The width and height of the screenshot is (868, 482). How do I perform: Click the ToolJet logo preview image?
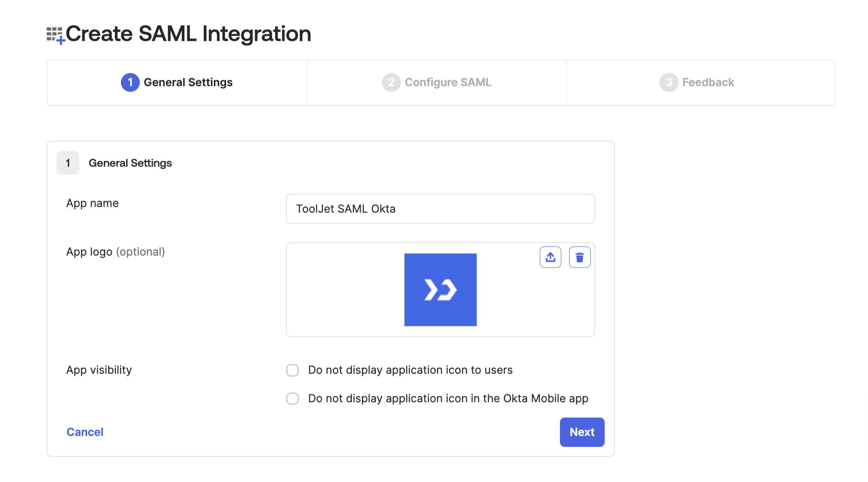[x=440, y=289]
